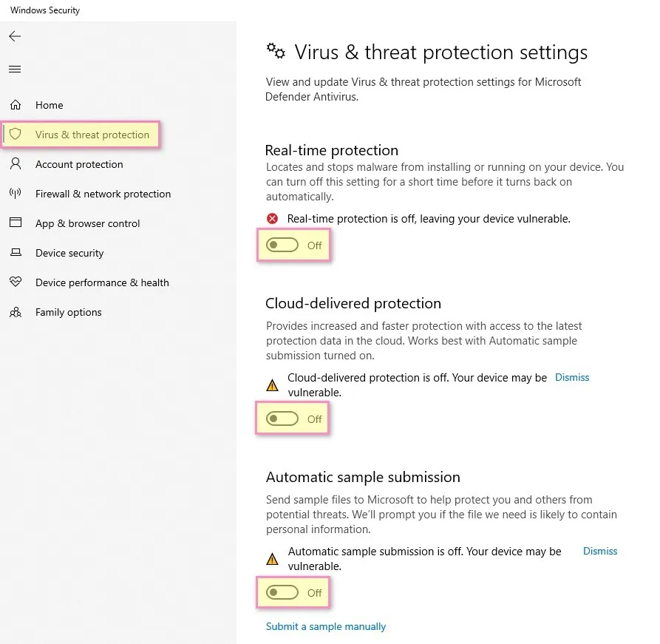Dismiss the Cloud-delivered protection warning
The height and width of the screenshot is (644, 660).
click(572, 377)
